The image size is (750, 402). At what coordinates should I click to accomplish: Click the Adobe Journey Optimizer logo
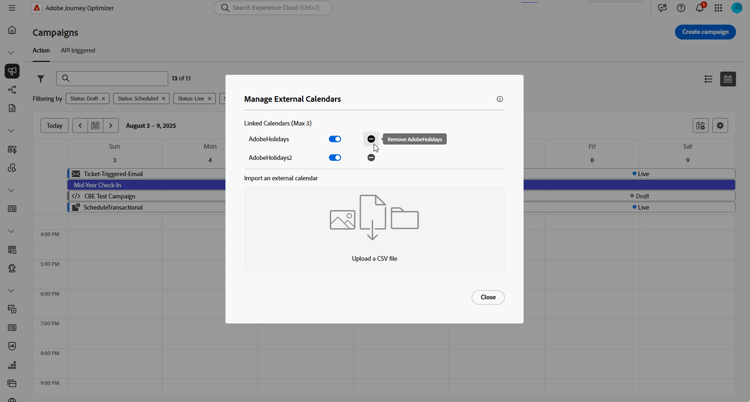pyautogui.click(x=37, y=8)
